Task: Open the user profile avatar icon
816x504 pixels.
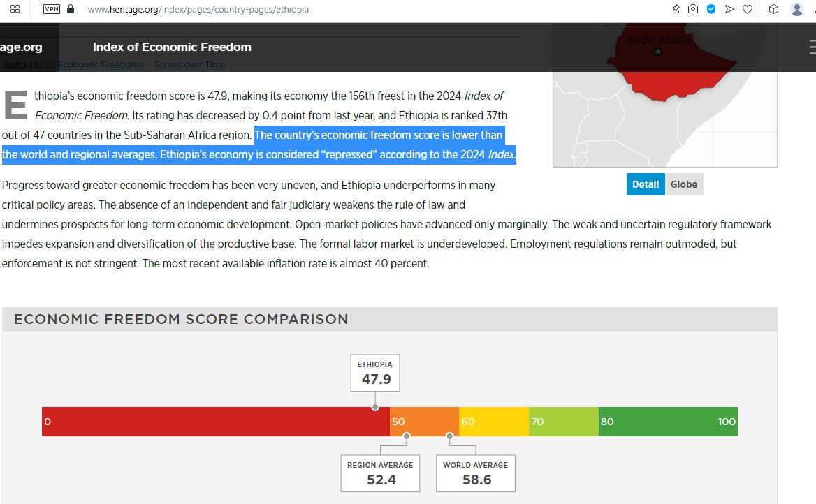Action: click(x=796, y=9)
